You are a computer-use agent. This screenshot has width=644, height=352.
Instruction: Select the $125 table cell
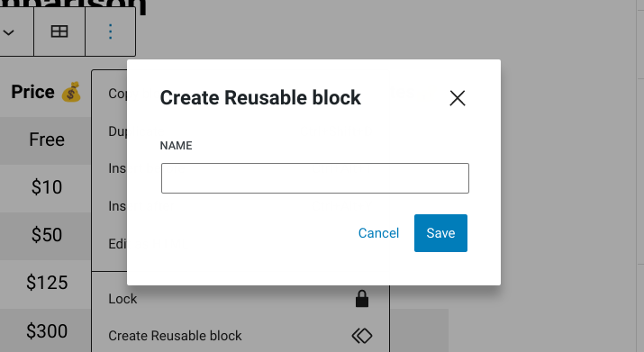pyautogui.click(x=45, y=284)
